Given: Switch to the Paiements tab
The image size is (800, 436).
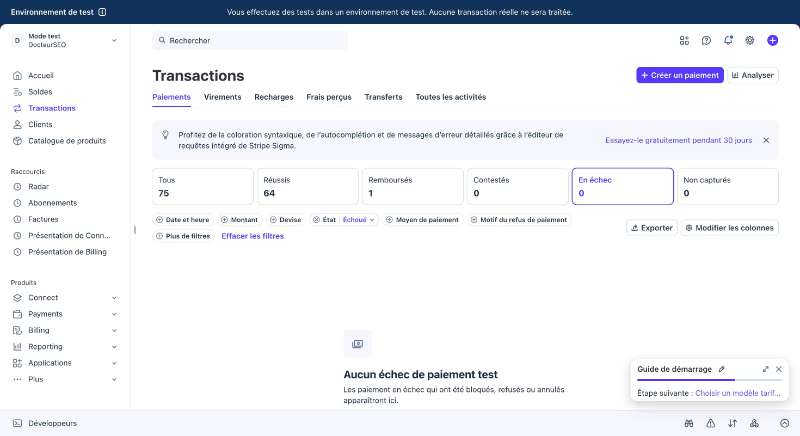Looking at the screenshot, I should [x=171, y=97].
